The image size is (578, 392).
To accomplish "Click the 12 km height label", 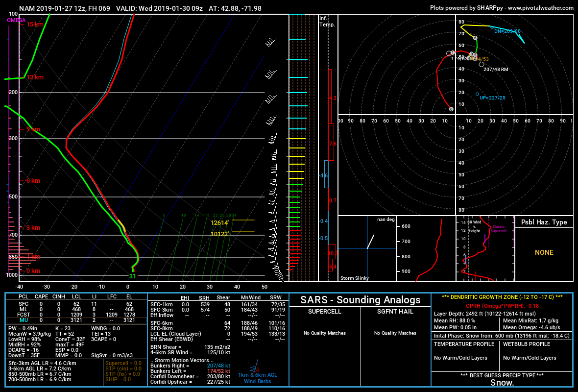I will pos(35,77).
